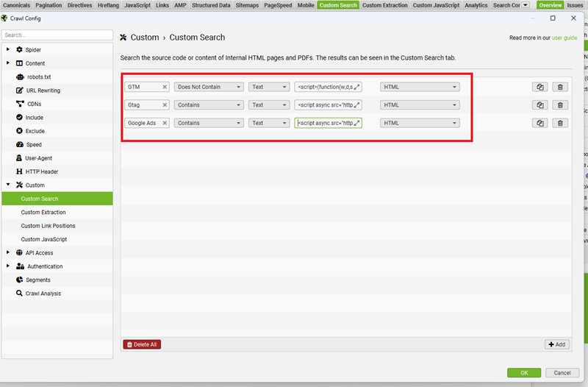Open the HTML dropdown in Gtag row
The height and width of the screenshot is (387, 588).
click(420, 104)
